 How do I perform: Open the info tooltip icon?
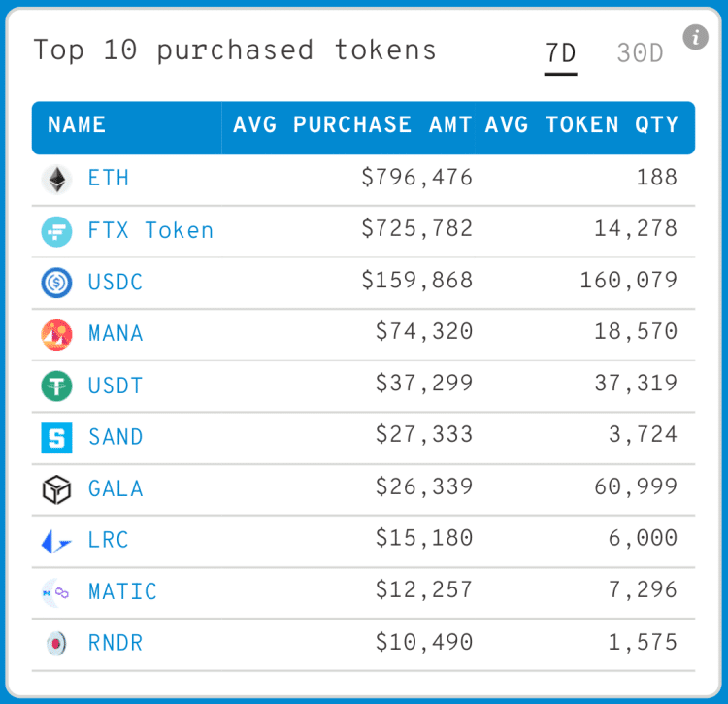pos(695,38)
